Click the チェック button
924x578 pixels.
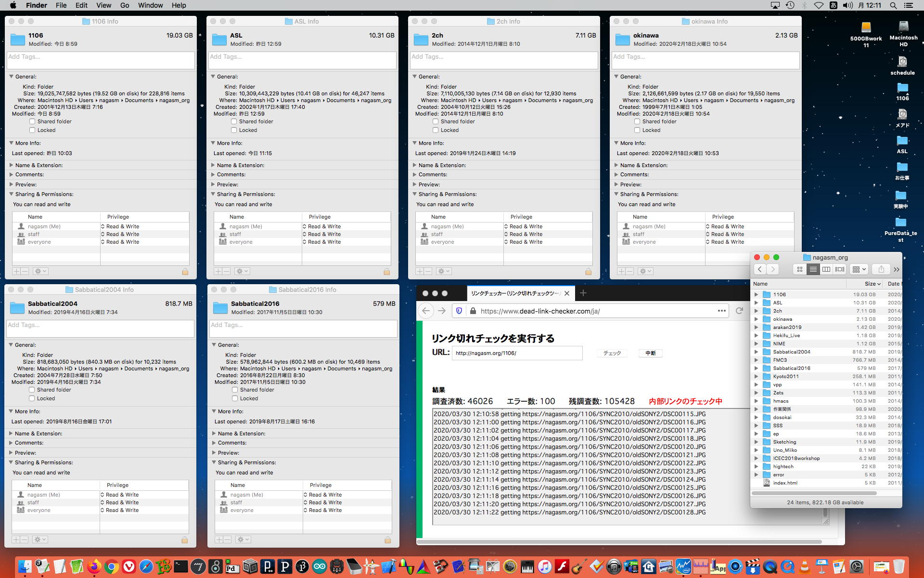(x=612, y=353)
